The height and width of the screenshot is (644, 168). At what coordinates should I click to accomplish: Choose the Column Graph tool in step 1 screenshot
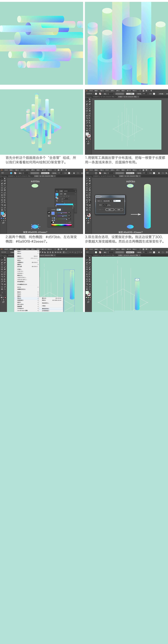point(90,126)
